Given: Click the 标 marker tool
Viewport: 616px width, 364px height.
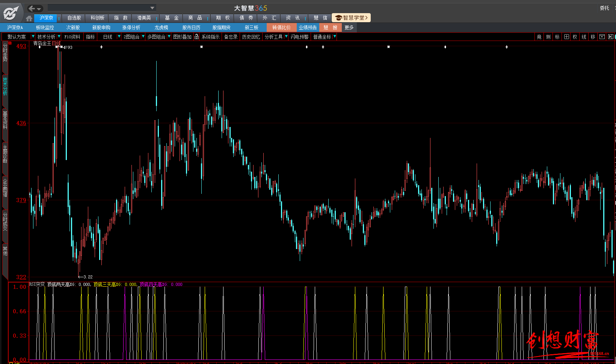Looking at the screenshot, I should click(557, 37).
